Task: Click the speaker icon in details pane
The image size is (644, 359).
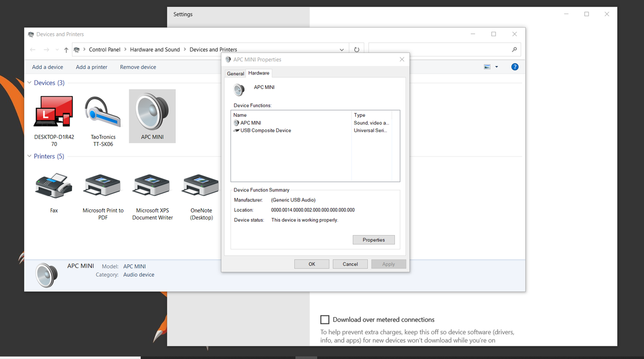Action: pos(47,275)
